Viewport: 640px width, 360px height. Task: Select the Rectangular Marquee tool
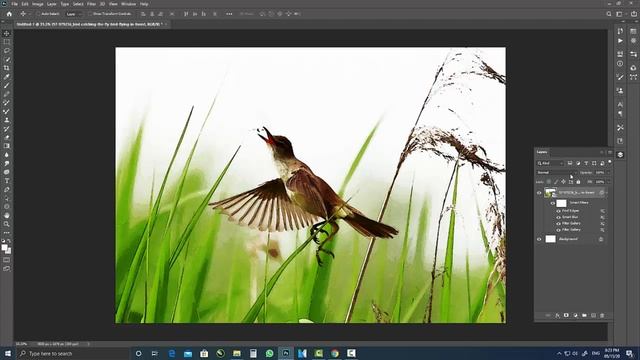(7, 42)
